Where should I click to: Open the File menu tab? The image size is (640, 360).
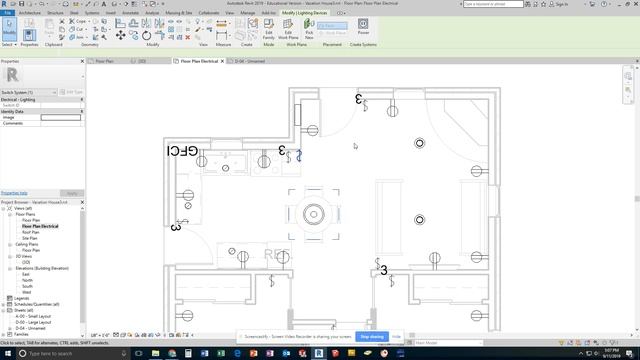click(x=8, y=13)
